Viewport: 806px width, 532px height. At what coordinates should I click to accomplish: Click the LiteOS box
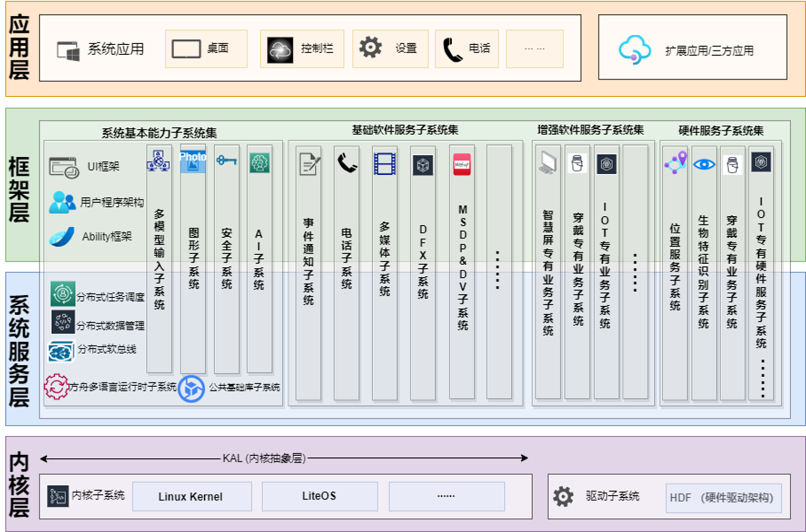coord(320,496)
